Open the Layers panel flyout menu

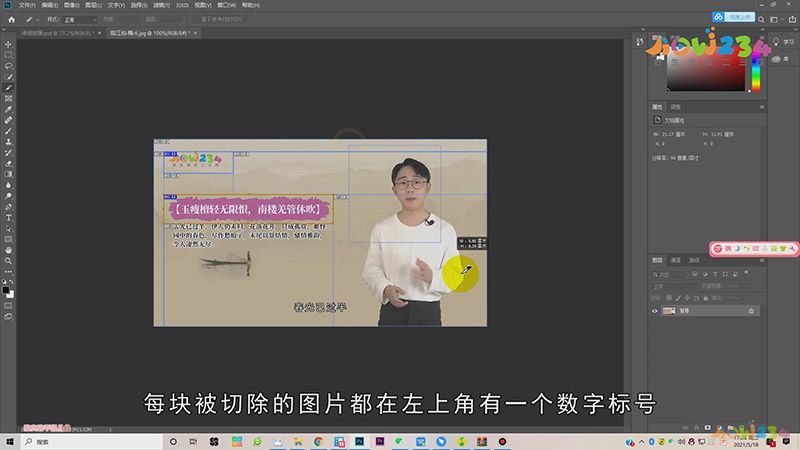tap(762, 260)
